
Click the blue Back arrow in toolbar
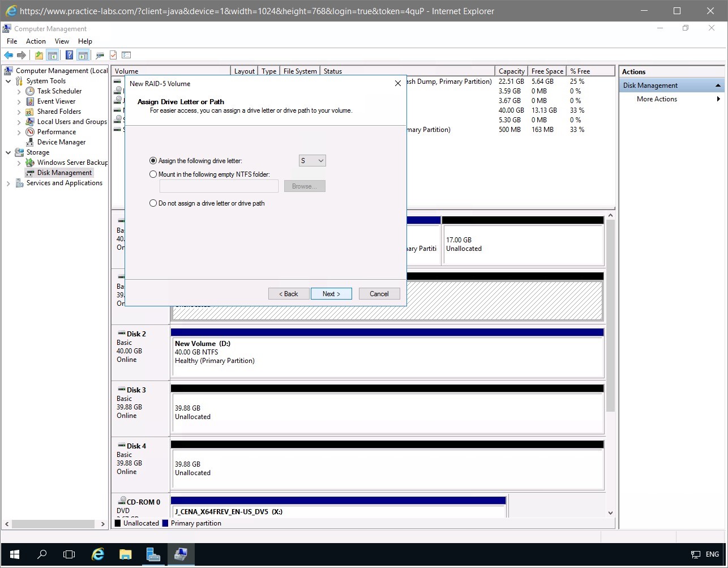click(x=8, y=55)
